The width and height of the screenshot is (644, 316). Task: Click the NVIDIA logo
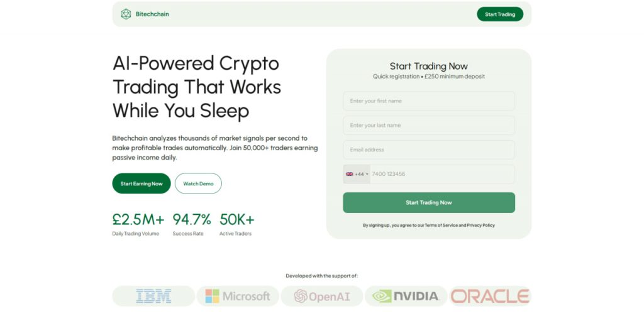[x=406, y=296]
